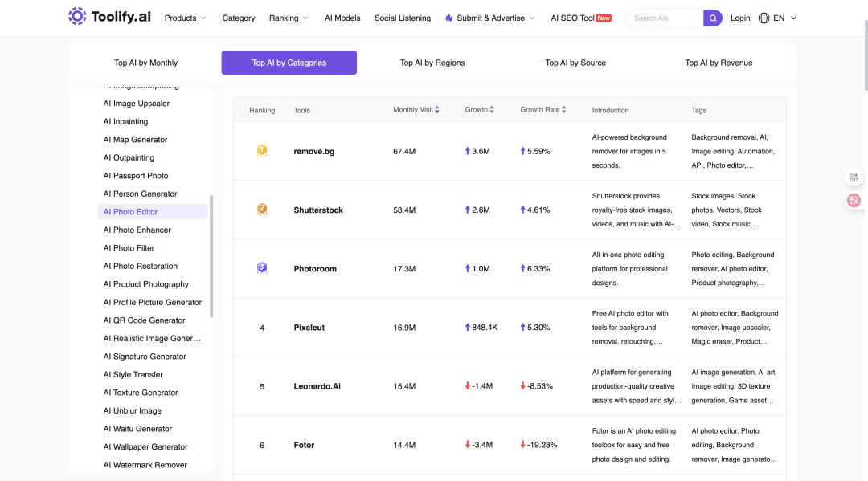Sort by Monthly Visit arrows
The image size is (868, 481).
(436, 110)
